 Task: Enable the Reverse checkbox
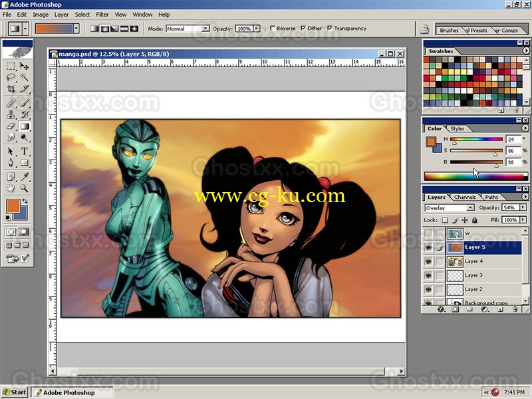pos(273,29)
